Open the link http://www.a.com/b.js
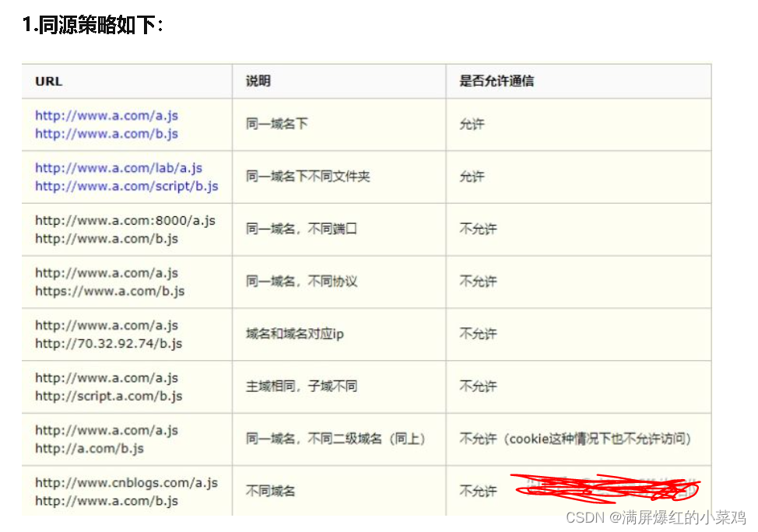Viewport: 758px width, 532px height. tap(104, 134)
